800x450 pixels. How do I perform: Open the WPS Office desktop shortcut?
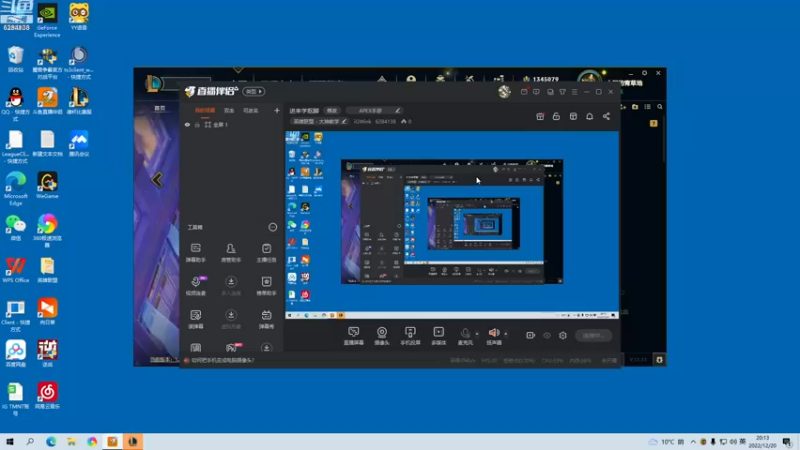(16, 270)
